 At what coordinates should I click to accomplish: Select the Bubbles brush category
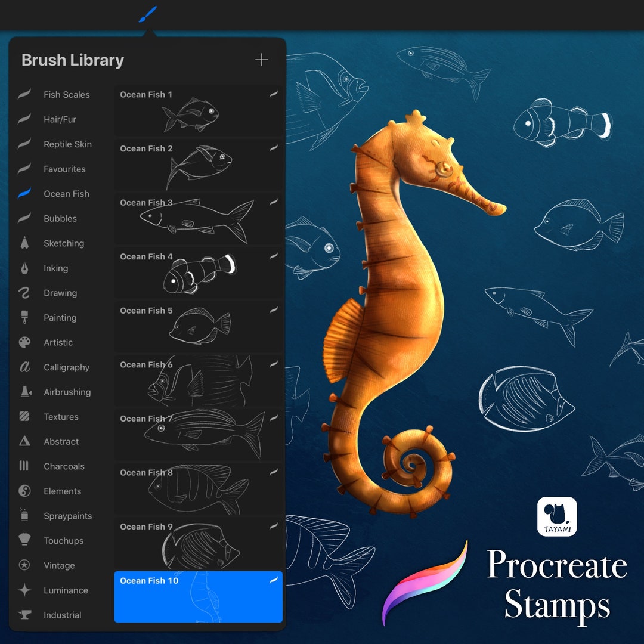[x=60, y=219]
